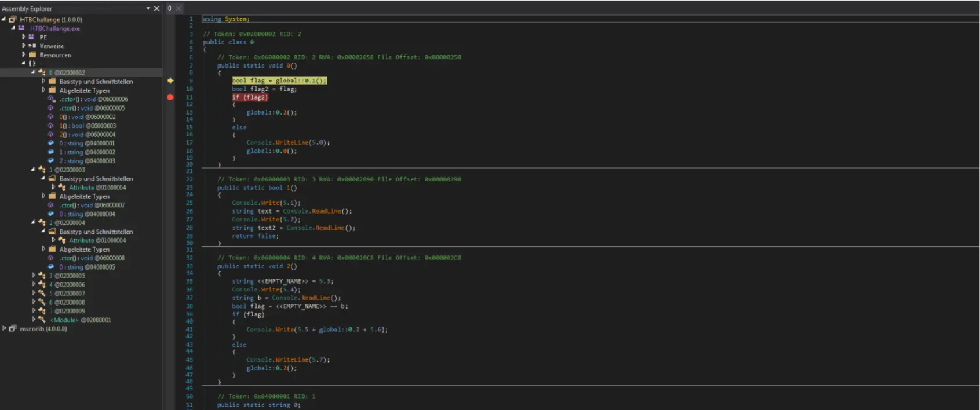Close the open document tab 0

178,8
